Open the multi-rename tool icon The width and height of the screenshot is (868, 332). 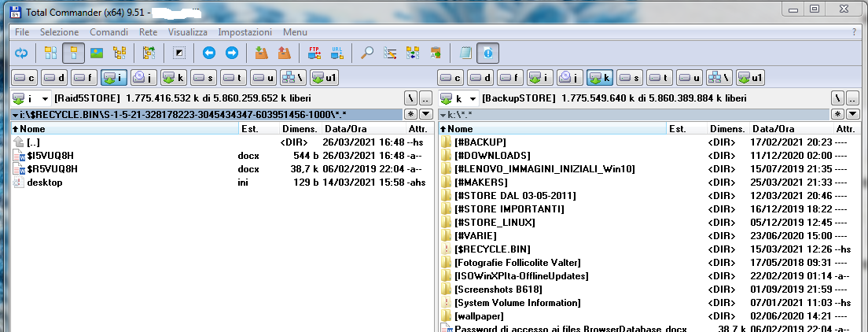[390, 53]
